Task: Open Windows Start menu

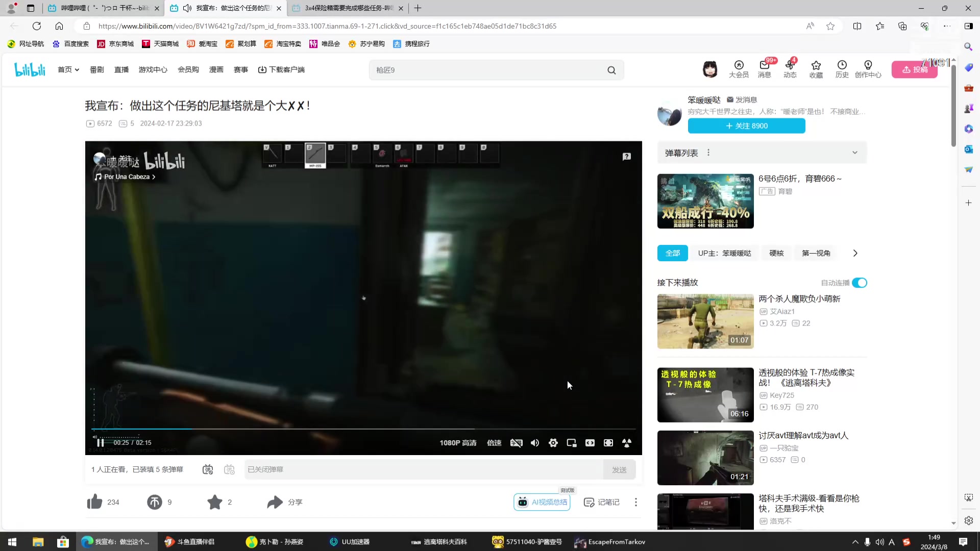Action: pyautogui.click(x=12, y=542)
